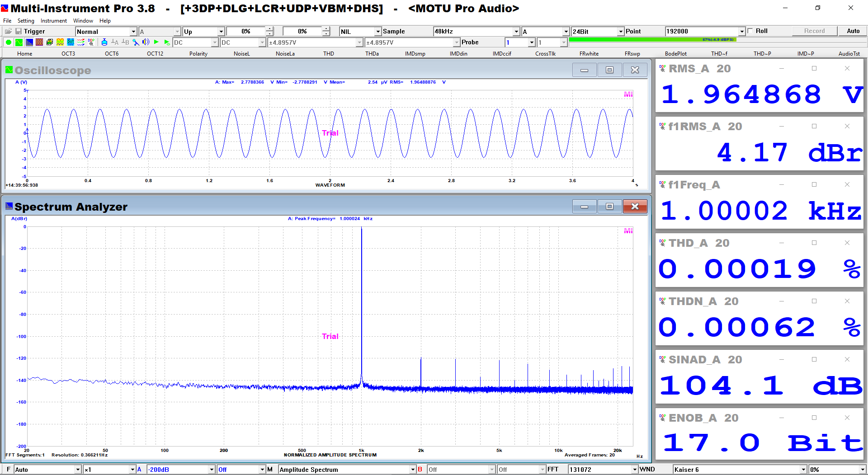Click the channel A zeroing icon
The image size is (868, 475).
(115, 42)
